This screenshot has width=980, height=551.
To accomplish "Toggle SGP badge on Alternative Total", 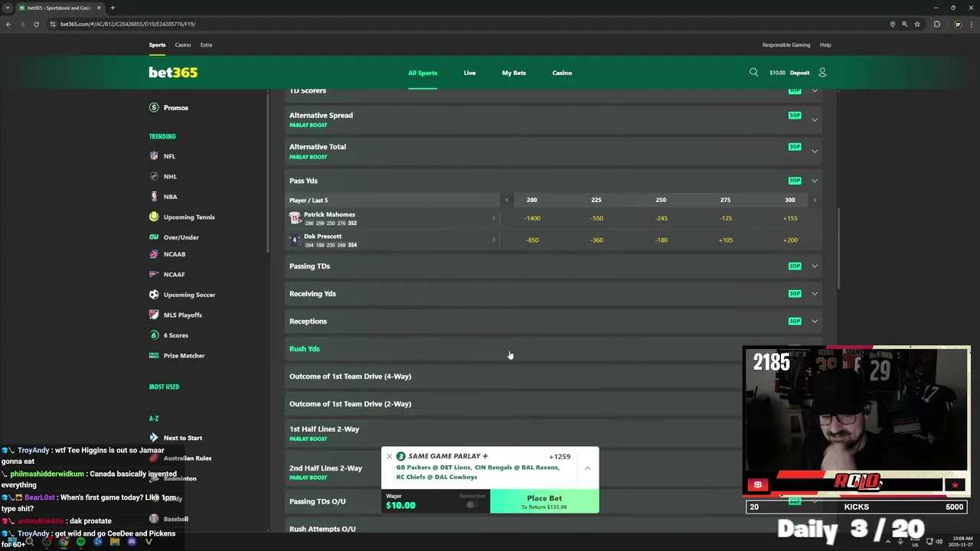I will [795, 147].
